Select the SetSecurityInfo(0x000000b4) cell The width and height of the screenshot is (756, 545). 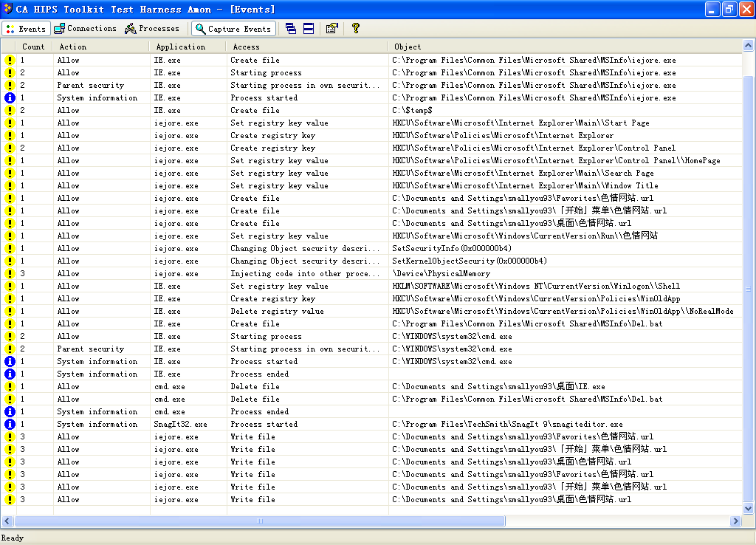coord(452,248)
